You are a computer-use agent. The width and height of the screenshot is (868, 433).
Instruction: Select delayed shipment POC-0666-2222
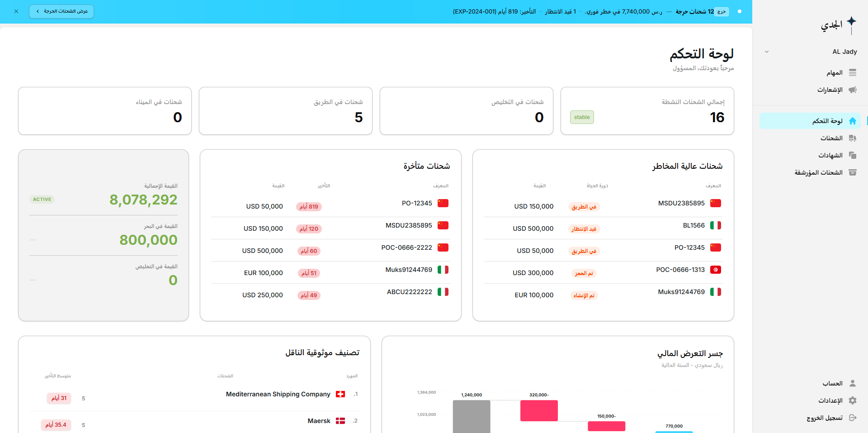[330, 250]
